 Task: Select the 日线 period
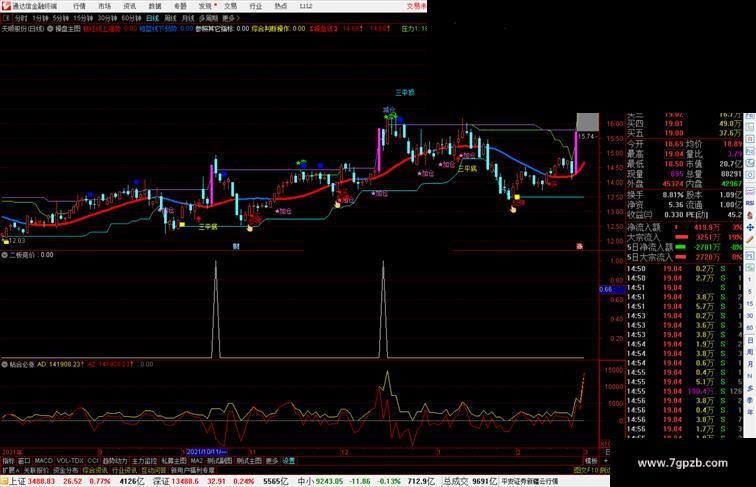pos(152,18)
